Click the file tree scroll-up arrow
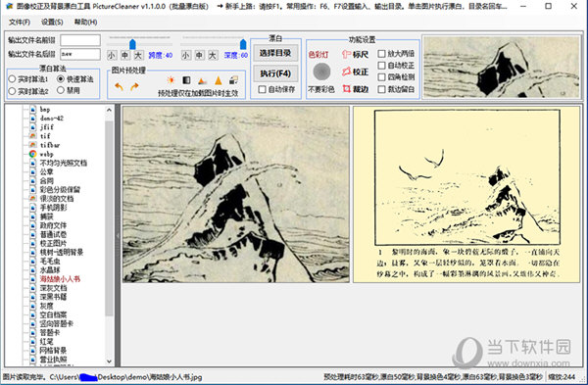Viewport: 588px width, 385px height. 109,110
